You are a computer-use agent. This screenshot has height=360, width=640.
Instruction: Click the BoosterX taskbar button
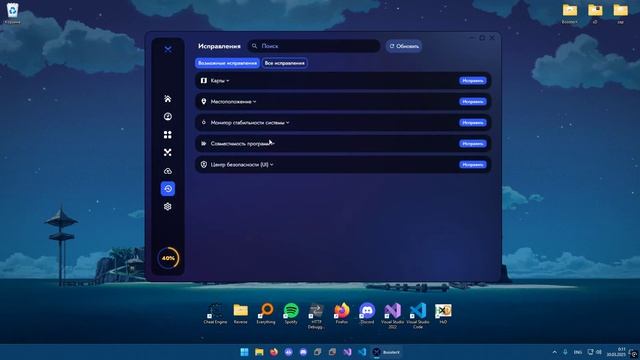pyautogui.click(x=387, y=352)
